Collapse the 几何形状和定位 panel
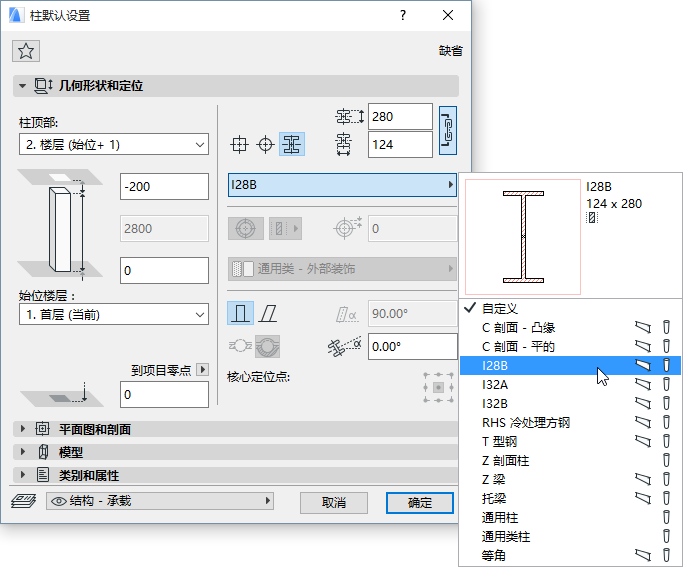 click(23, 86)
